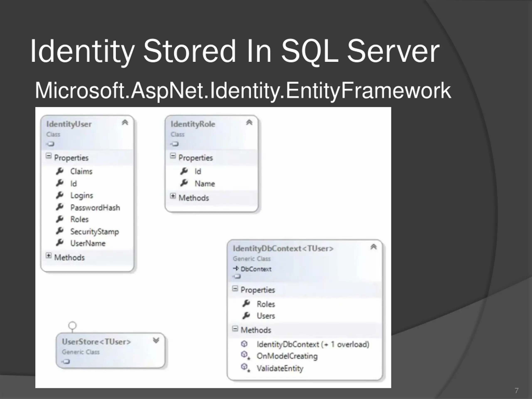Click wrench icon beside SecurityStamp property
The image size is (532, 399).
pos(59,231)
